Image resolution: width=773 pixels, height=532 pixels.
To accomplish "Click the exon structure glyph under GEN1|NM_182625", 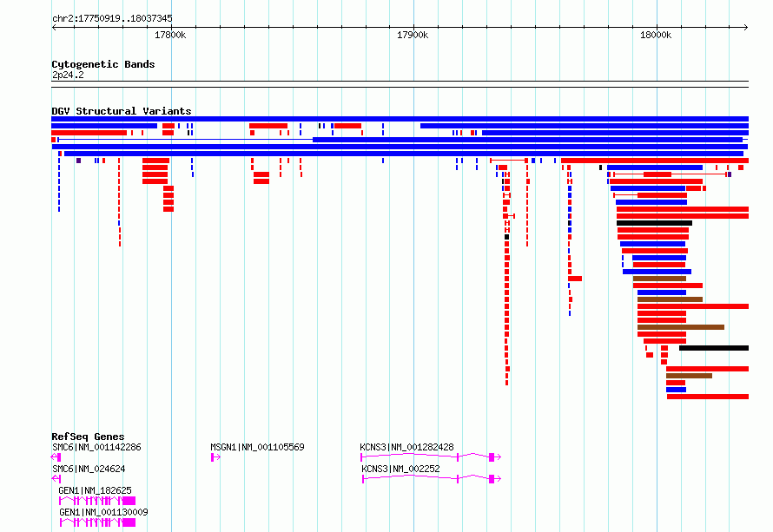I will (x=97, y=501).
